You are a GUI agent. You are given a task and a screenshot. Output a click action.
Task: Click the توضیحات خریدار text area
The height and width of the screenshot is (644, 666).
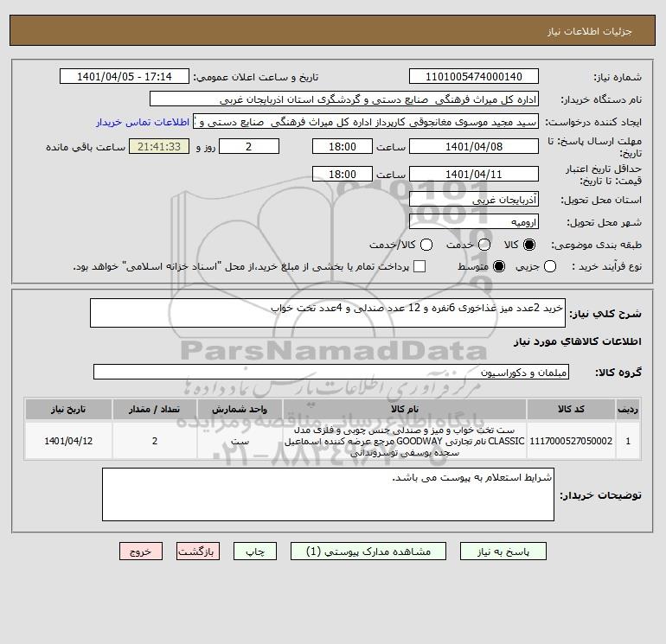pos(328,494)
